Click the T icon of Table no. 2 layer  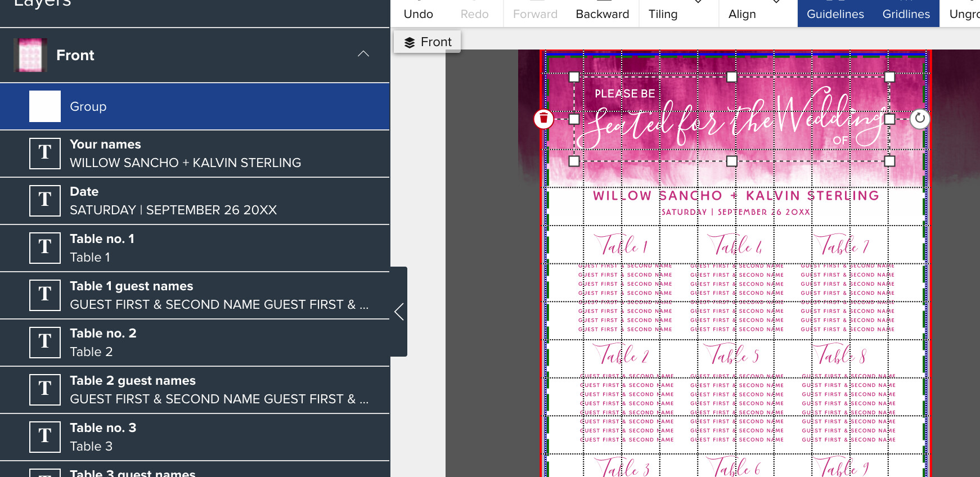coord(45,343)
